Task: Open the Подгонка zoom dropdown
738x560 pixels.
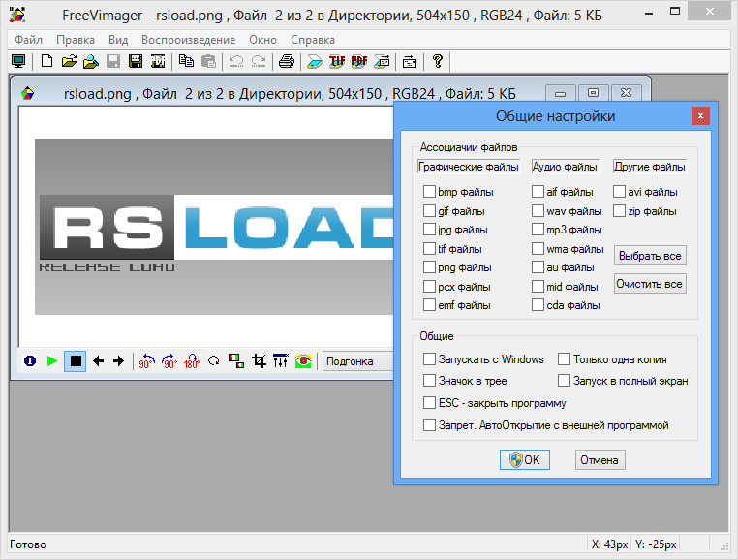Action: click(357, 361)
